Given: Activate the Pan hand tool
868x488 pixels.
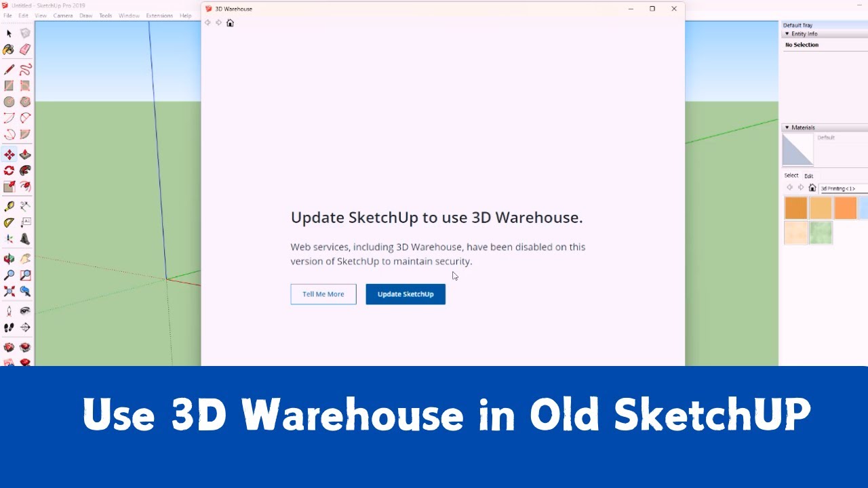Looking at the screenshot, I should (25, 259).
